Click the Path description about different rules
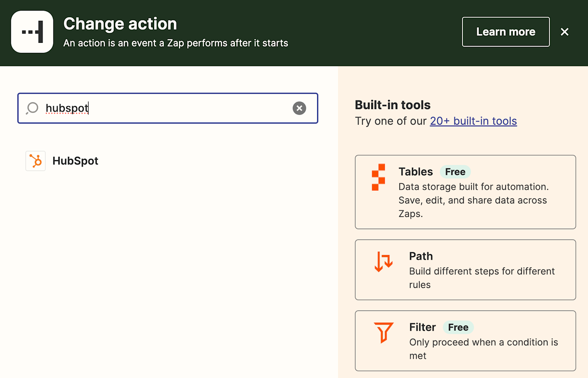Viewport: 588px width, 378px height. click(x=482, y=278)
